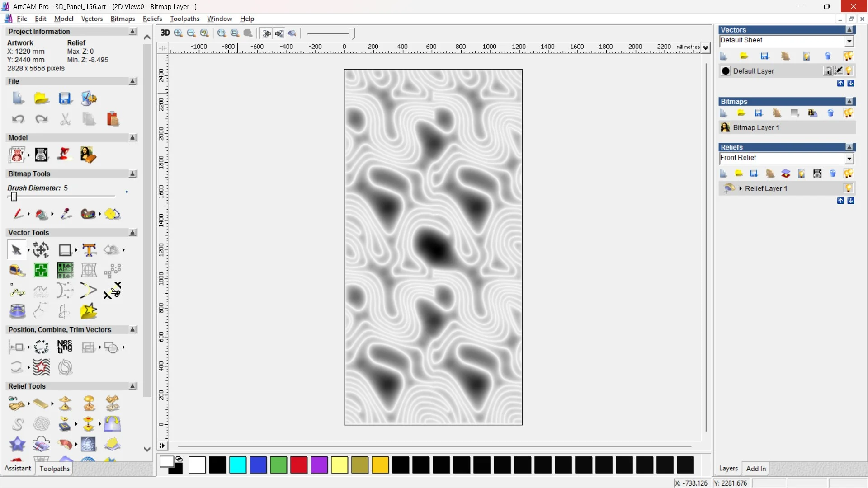This screenshot has width=868, height=488.
Task: Select Bitmap Layer 1
Action: point(756,127)
